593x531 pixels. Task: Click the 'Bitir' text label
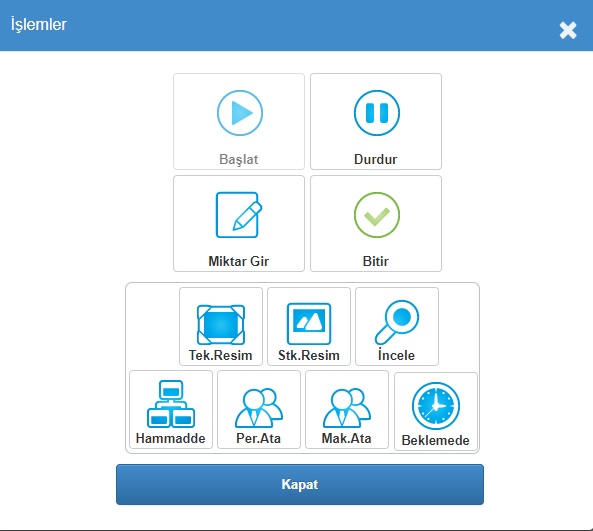pos(376,261)
